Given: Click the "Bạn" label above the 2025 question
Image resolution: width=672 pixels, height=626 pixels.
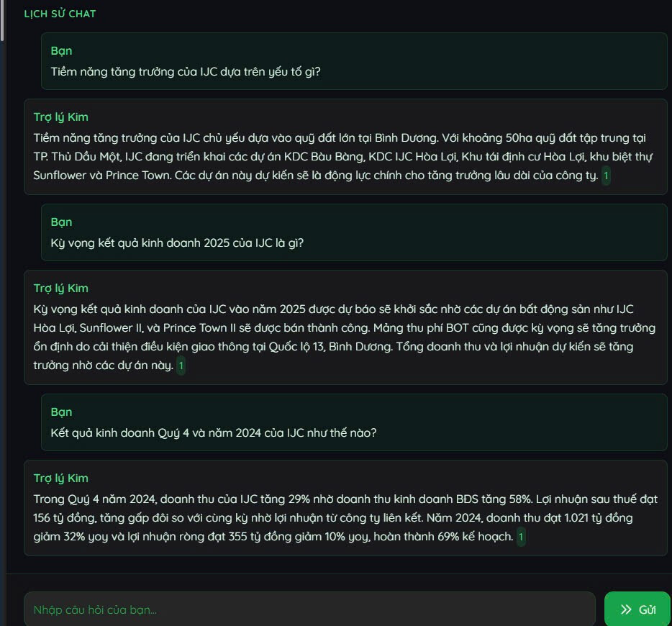Looking at the screenshot, I should 61,222.
